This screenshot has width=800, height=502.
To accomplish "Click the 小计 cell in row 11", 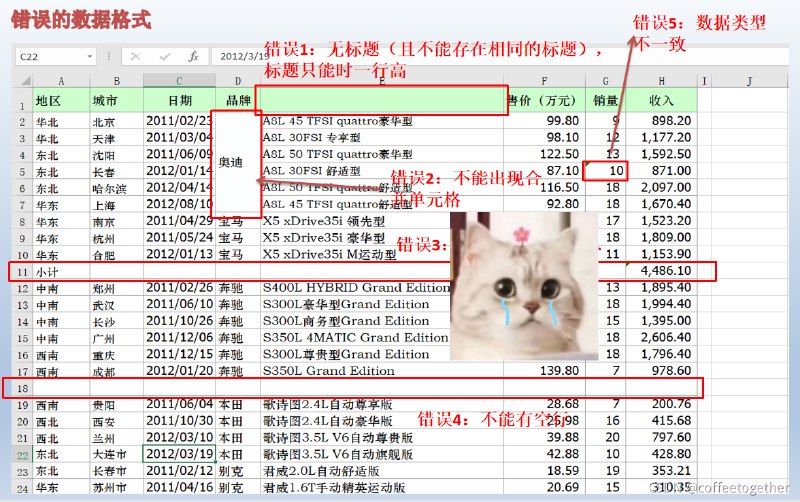I will point(61,272).
